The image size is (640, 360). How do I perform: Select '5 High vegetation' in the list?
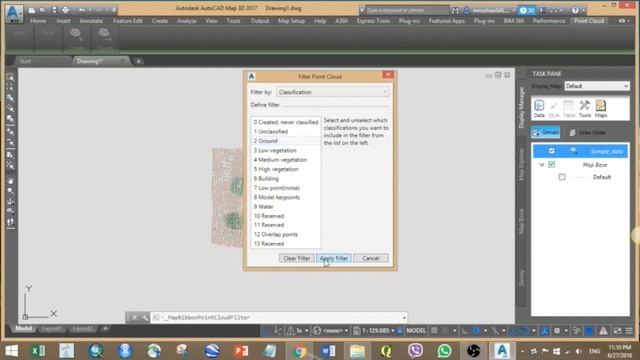tap(286, 169)
